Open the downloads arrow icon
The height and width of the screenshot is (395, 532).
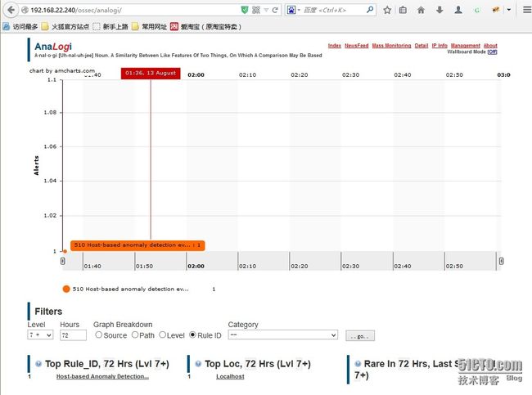pos(440,10)
